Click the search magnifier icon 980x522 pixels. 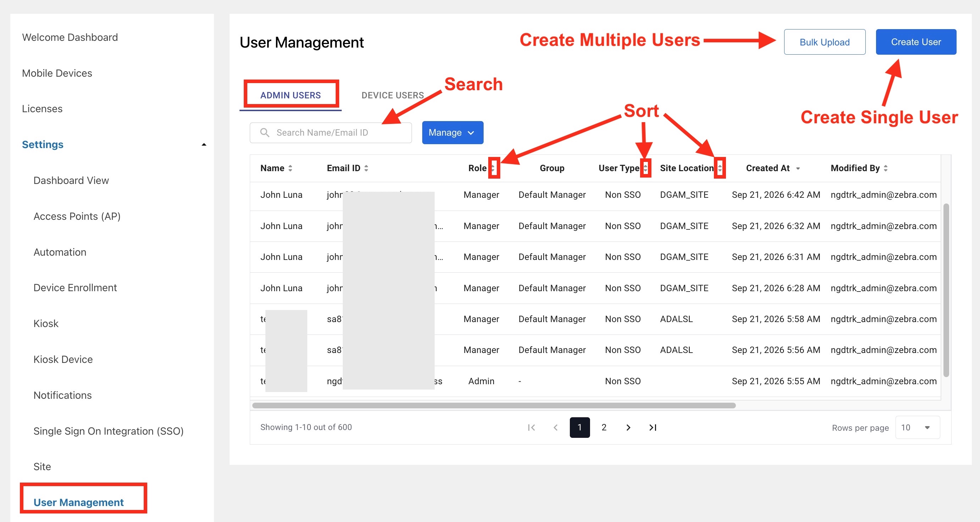pyautogui.click(x=264, y=132)
